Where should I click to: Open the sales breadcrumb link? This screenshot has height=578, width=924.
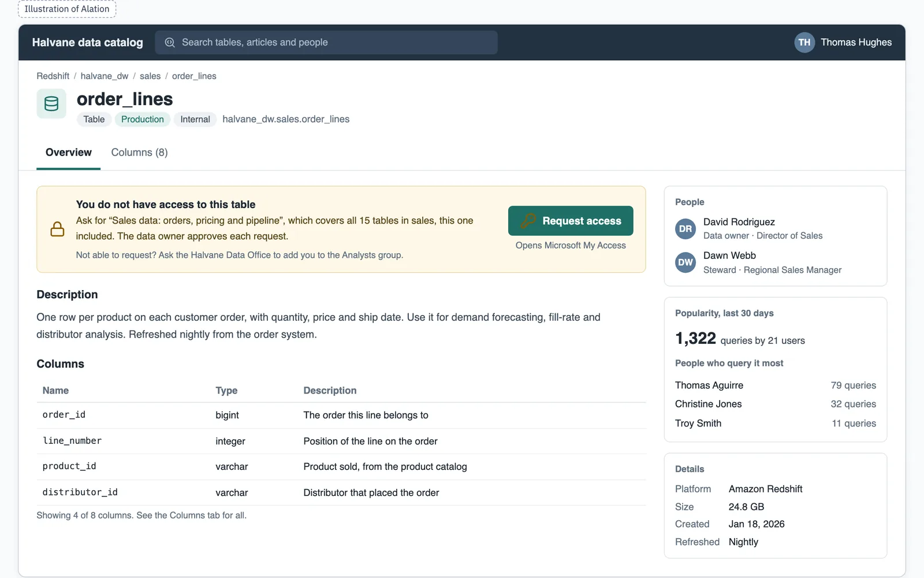[150, 76]
